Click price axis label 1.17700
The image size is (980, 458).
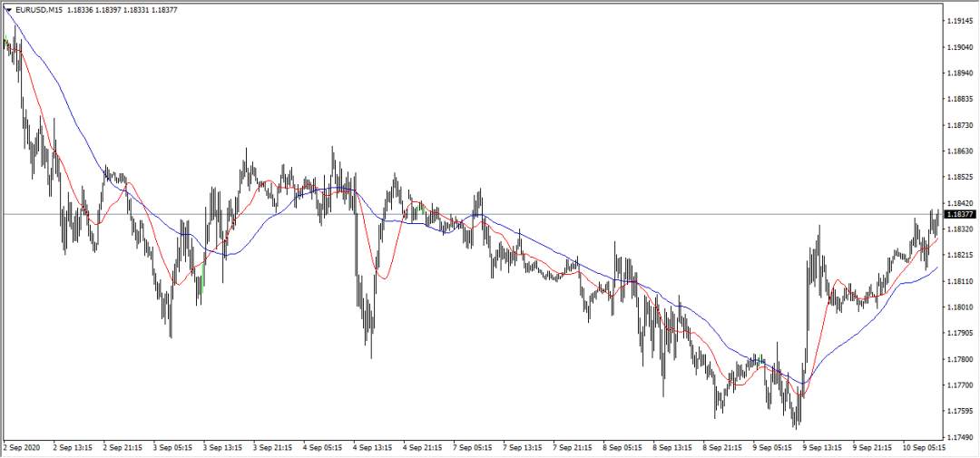tap(959, 385)
